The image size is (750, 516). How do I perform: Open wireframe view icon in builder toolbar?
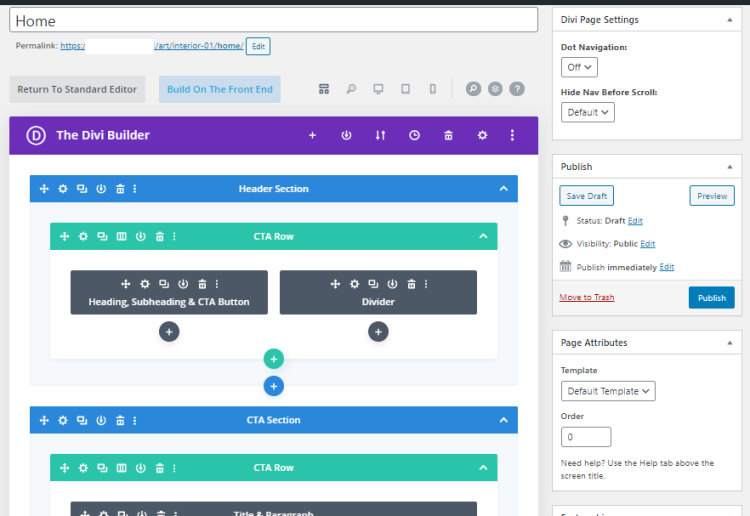pyautogui.click(x=324, y=89)
